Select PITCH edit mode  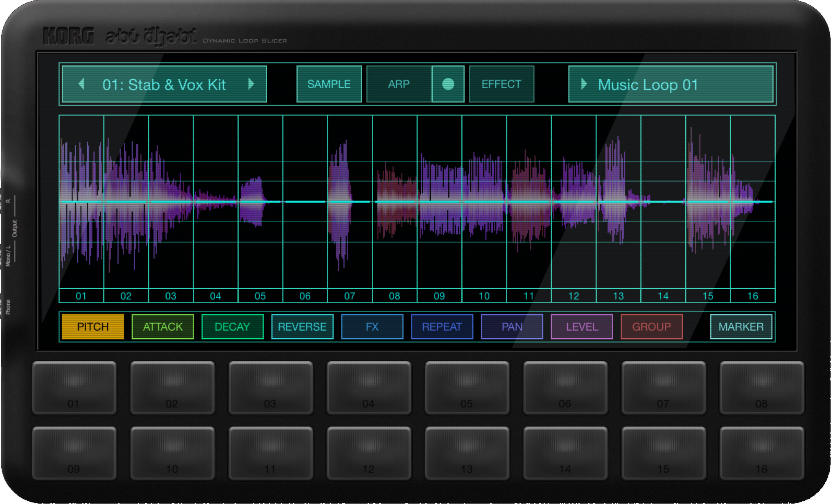(x=93, y=326)
